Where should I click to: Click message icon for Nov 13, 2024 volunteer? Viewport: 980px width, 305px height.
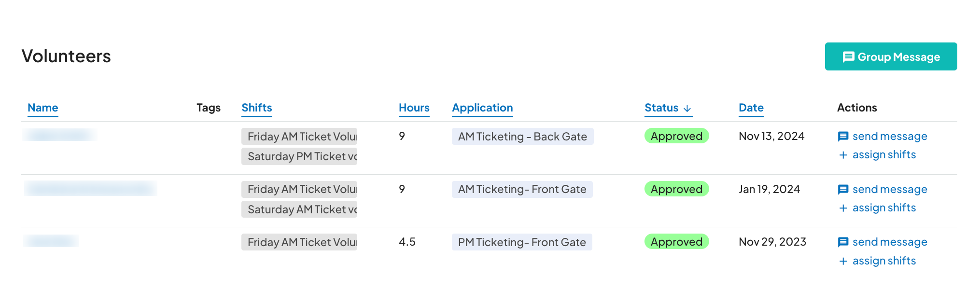coord(843,137)
